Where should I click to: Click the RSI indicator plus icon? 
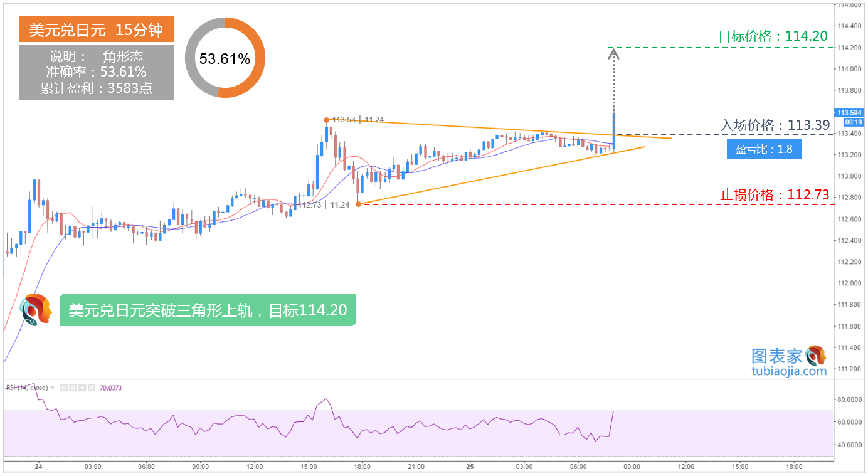click(x=82, y=388)
